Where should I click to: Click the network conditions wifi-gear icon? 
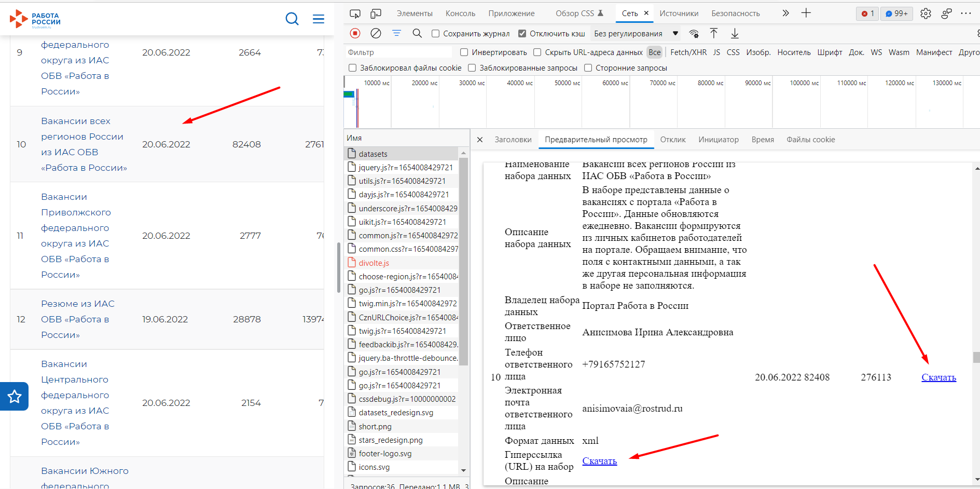(694, 33)
